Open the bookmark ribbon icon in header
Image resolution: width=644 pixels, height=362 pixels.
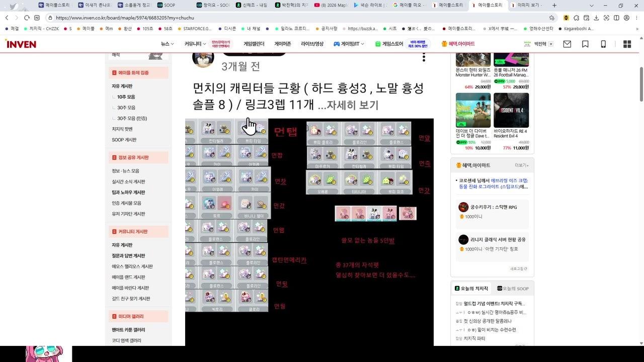[x=585, y=44]
